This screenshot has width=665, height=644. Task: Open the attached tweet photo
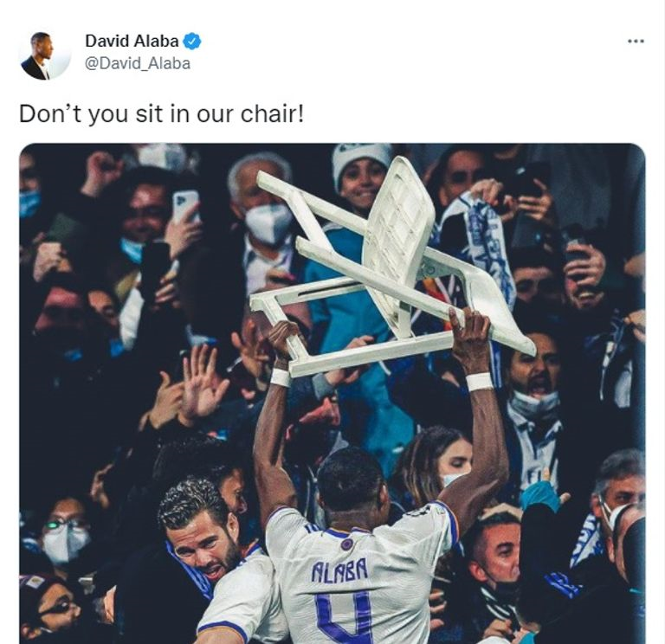pyautogui.click(x=332, y=394)
